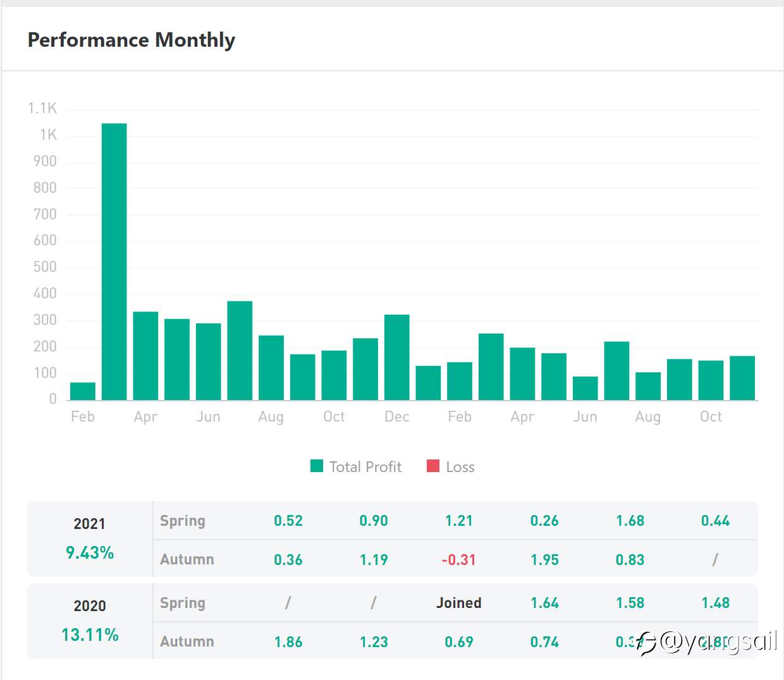
Task: Click the 9.43% yearly return value
Action: coord(90,553)
